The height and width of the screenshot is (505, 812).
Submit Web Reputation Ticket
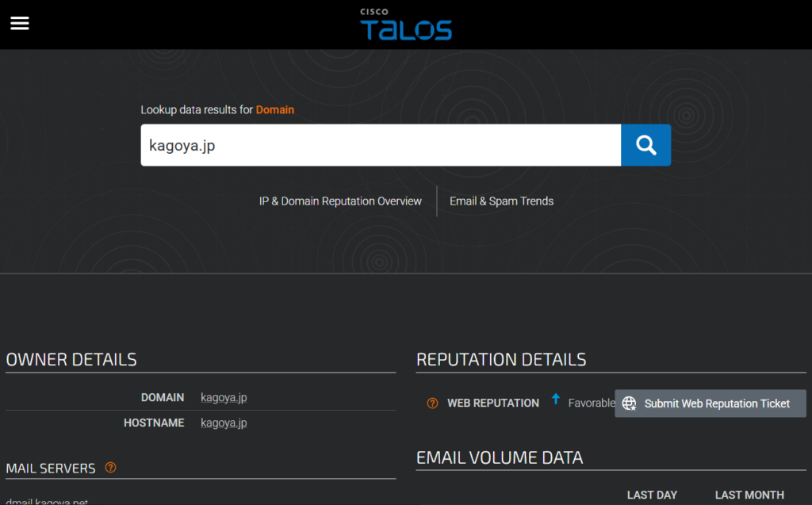[710, 404]
